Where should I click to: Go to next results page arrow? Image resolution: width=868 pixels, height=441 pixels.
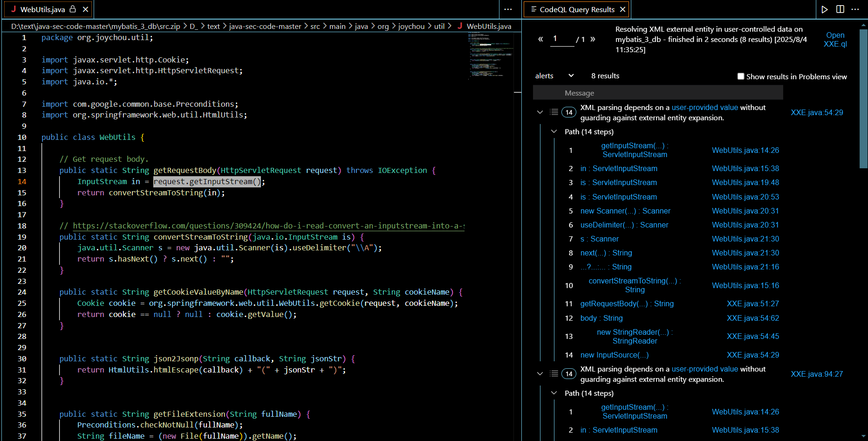pos(593,39)
